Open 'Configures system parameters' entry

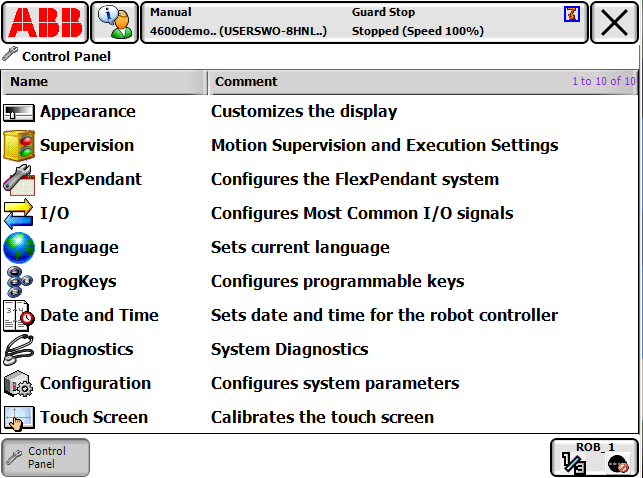(x=335, y=384)
